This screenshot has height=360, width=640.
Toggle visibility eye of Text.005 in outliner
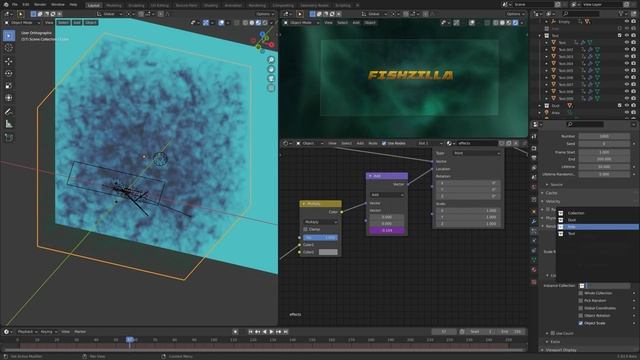tap(627, 70)
